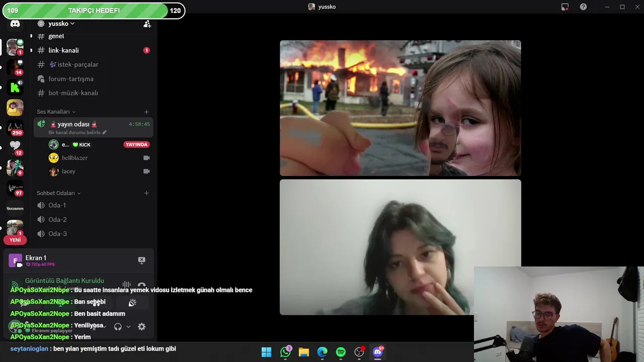Click the streamer's own webcam overlay
Viewport: 644px width, 362px height.
click(x=558, y=314)
